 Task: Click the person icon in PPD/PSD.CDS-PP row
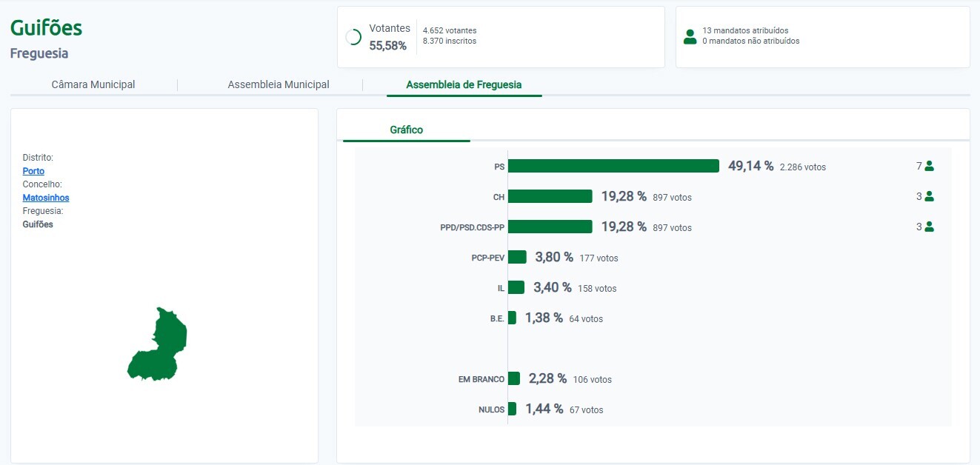929,227
